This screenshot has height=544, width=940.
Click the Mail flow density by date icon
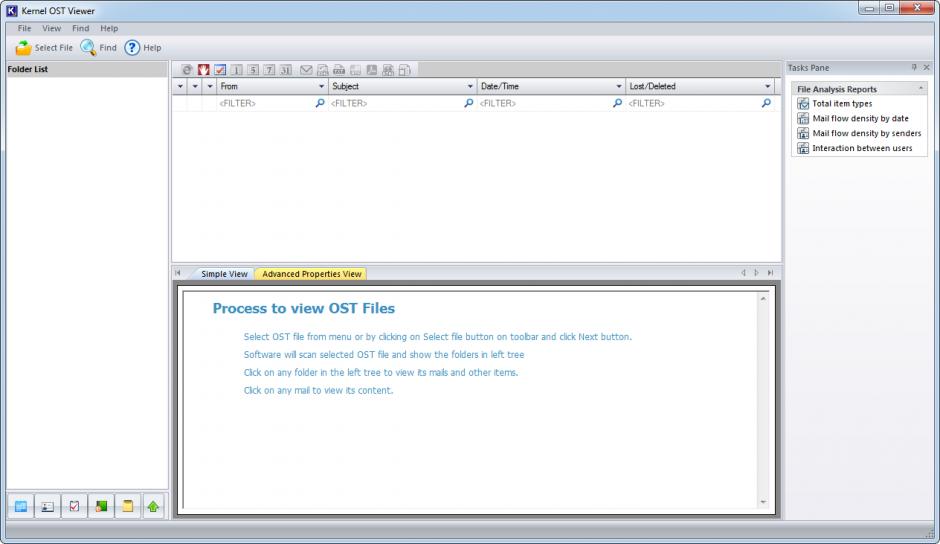coord(803,118)
